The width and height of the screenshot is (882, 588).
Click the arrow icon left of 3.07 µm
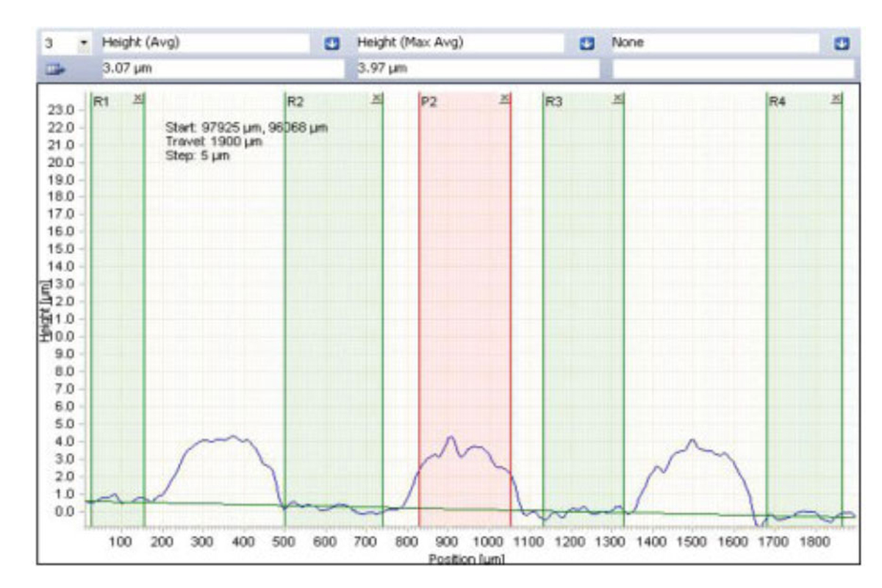(56, 70)
